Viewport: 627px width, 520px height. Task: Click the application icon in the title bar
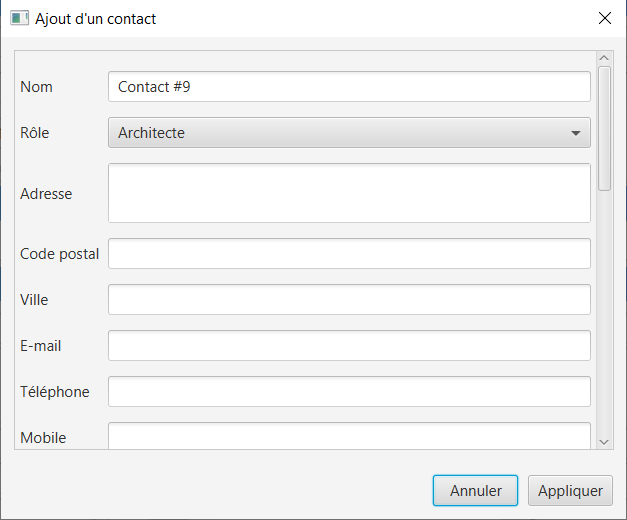pos(19,18)
